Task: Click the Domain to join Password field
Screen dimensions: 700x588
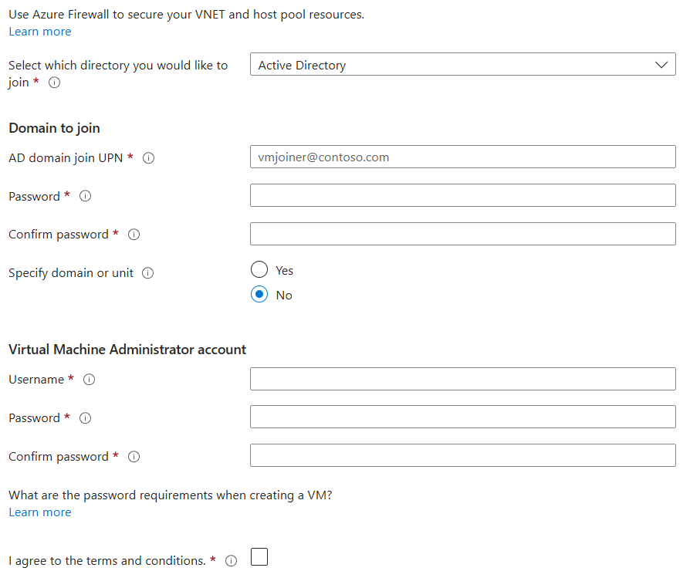Action: (x=462, y=195)
